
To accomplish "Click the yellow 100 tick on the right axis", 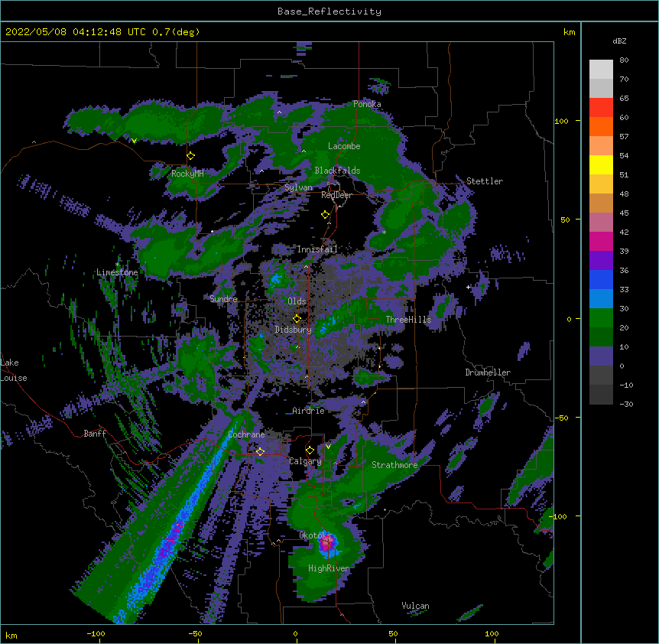I will click(561, 121).
